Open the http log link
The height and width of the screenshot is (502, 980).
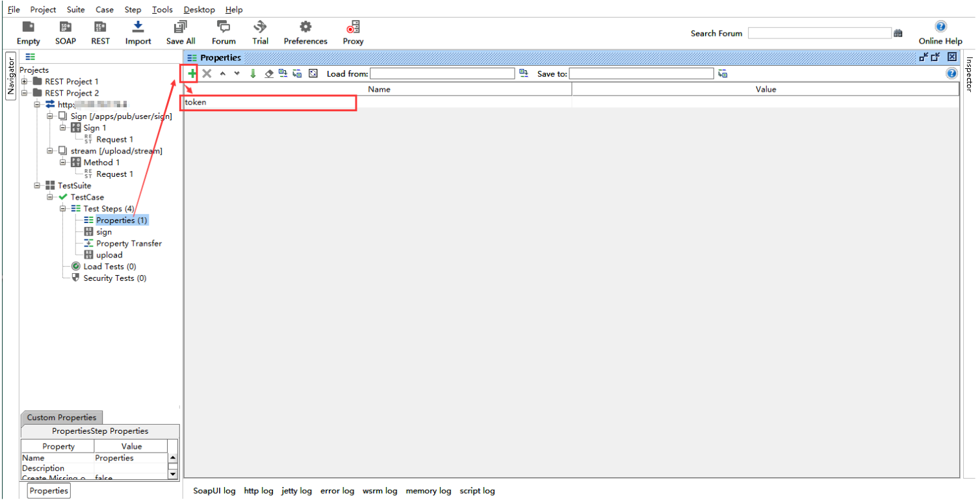[259, 491]
